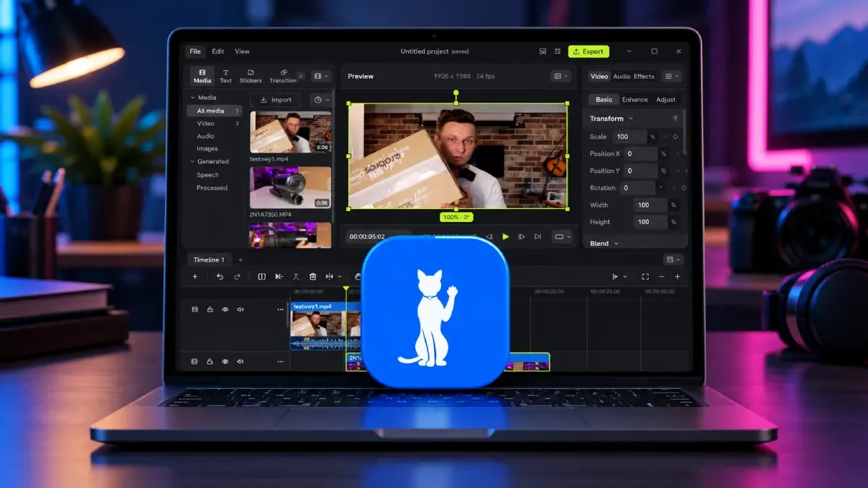Click the mirror flip icon in timeline toolbar
The height and width of the screenshot is (488, 868).
pyautogui.click(x=330, y=277)
